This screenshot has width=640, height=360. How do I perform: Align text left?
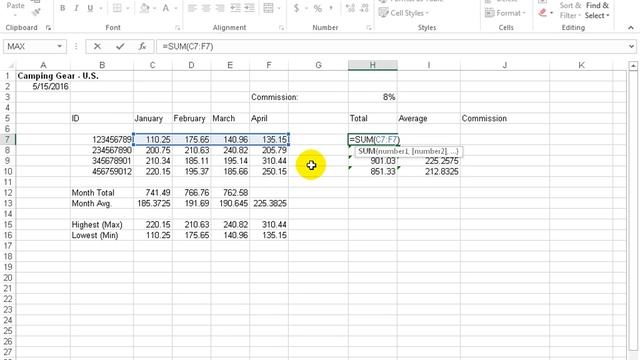[192, 8]
